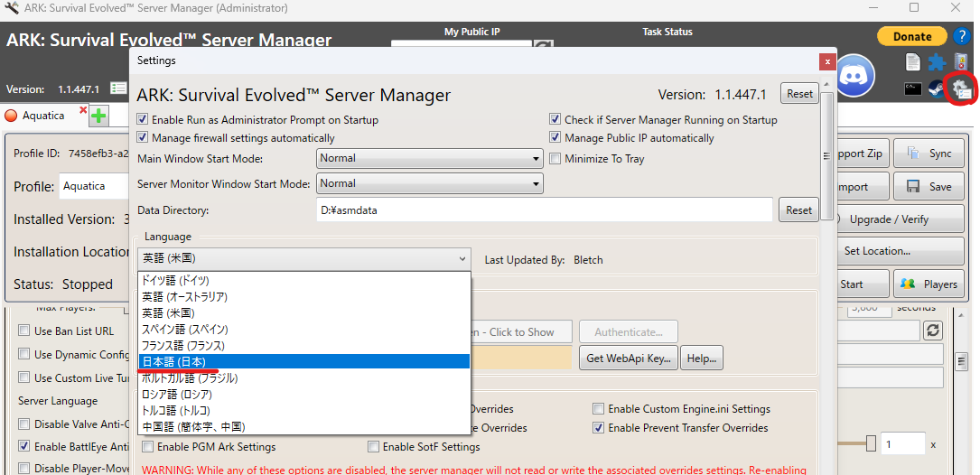The height and width of the screenshot is (475, 980).
Task: Collapse the Language combo box
Action: coord(462,258)
